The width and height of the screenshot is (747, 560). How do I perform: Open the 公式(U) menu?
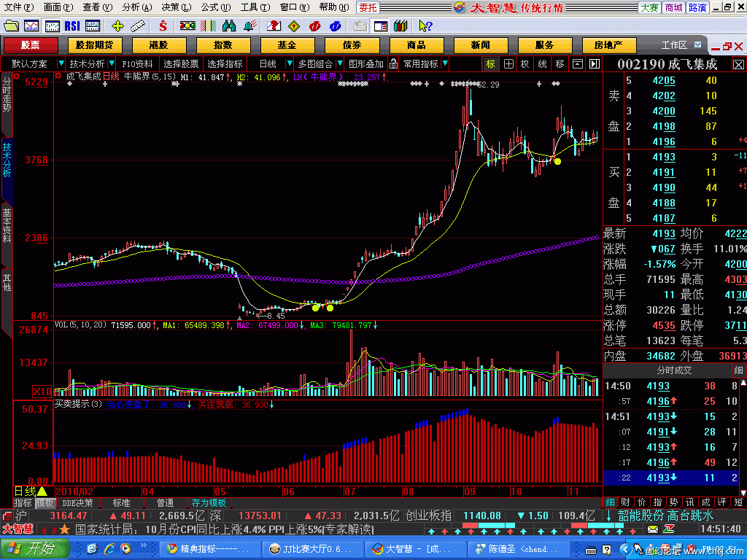click(x=215, y=7)
